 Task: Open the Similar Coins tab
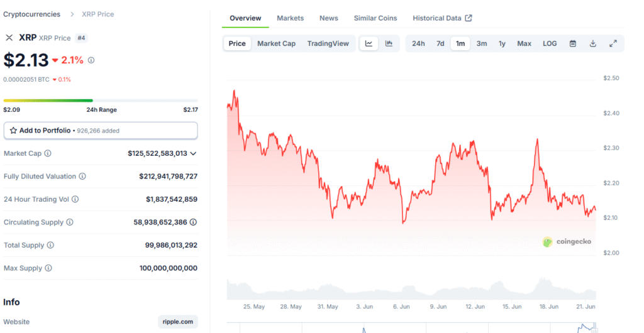click(375, 18)
